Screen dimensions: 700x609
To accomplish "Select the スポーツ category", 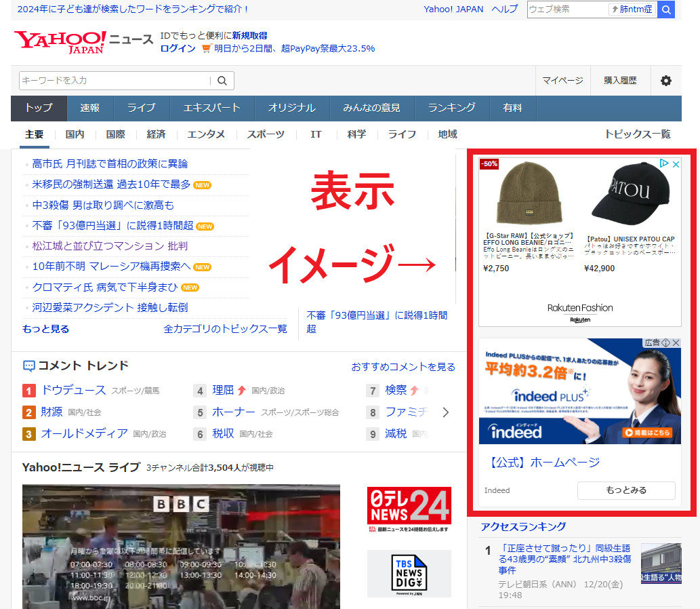I will (x=266, y=134).
